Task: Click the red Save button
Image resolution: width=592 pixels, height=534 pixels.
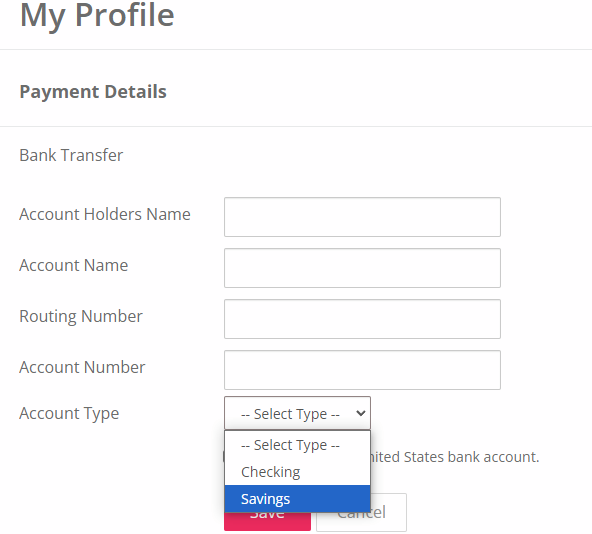Action: tap(267, 522)
